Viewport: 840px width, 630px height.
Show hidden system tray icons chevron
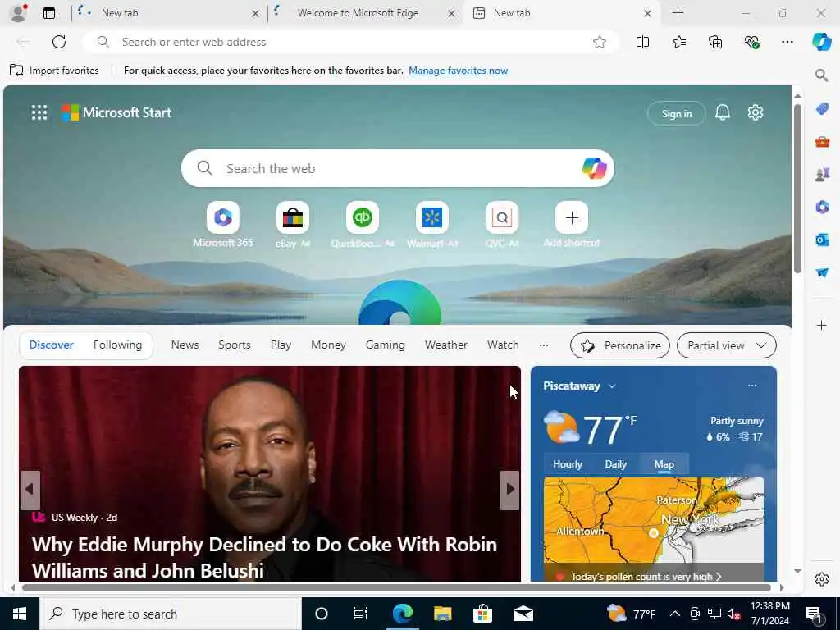675,614
